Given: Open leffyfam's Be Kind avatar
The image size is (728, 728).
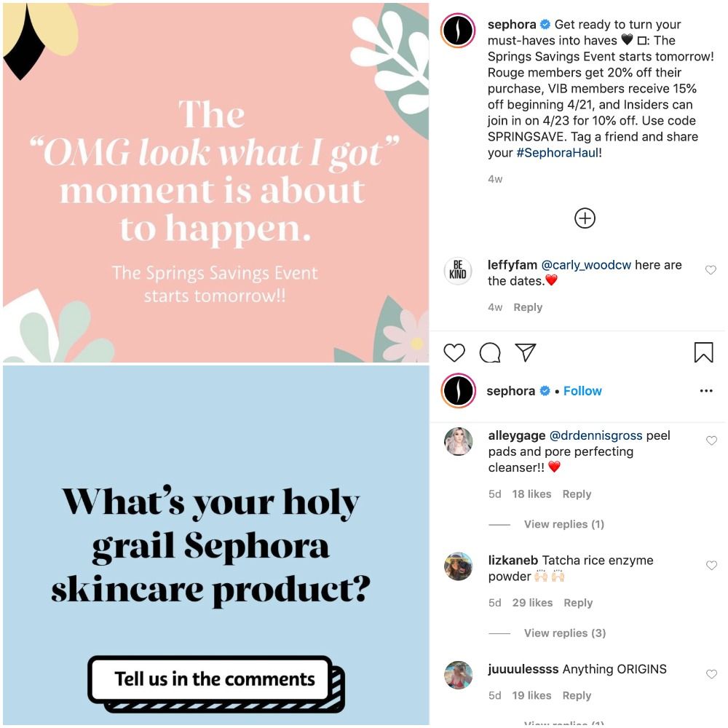Looking at the screenshot, I should coord(458,271).
